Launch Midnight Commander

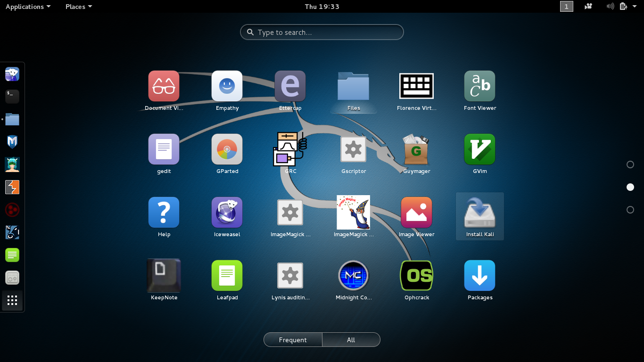(x=353, y=276)
